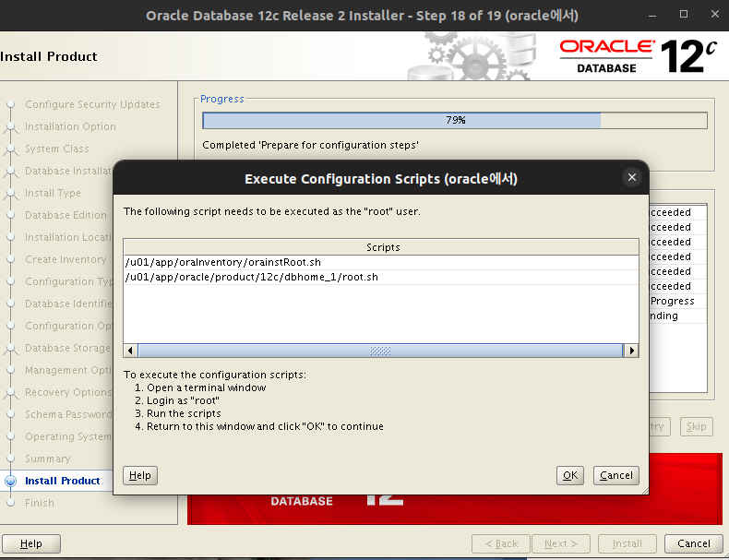Viewport: 729px width, 560px height.
Task: Click the Install Product active step bullet
Action: [10, 481]
